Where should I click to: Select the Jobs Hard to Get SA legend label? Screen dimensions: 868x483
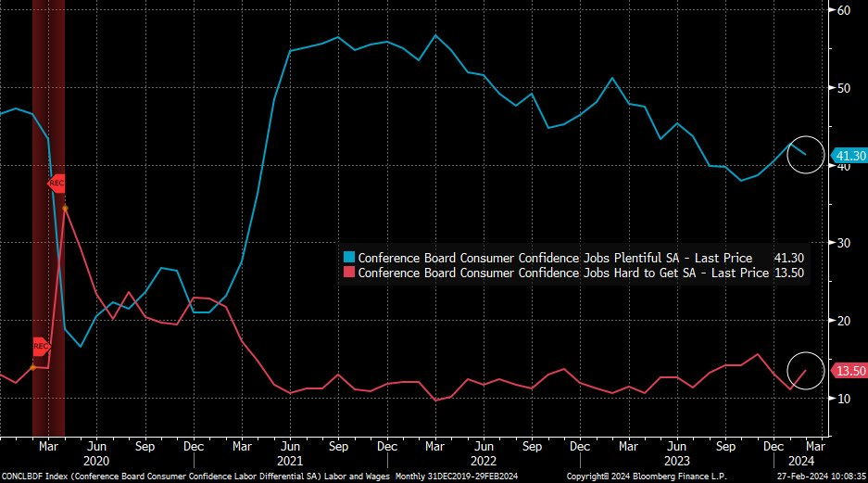[563, 273]
